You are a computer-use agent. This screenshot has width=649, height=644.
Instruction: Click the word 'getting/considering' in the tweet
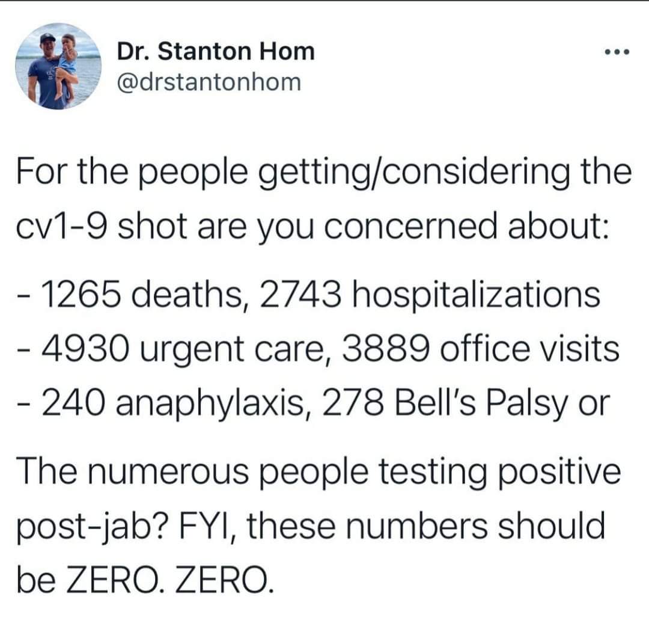(x=414, y=173)
